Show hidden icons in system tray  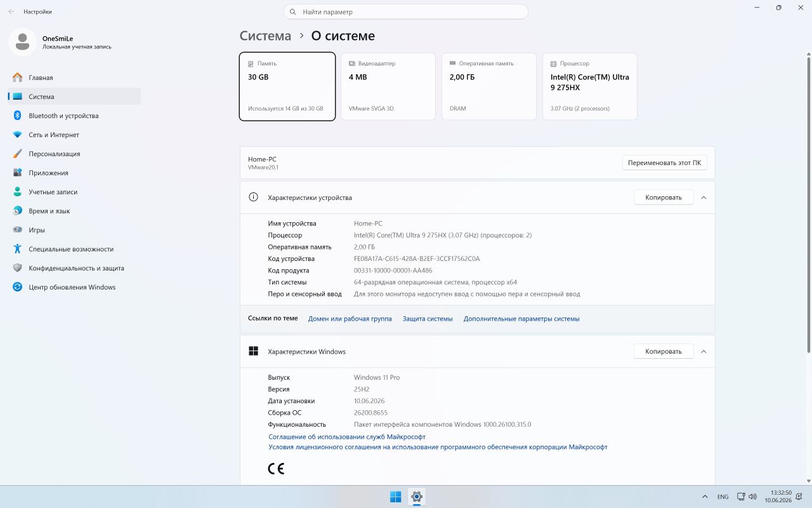705,497
